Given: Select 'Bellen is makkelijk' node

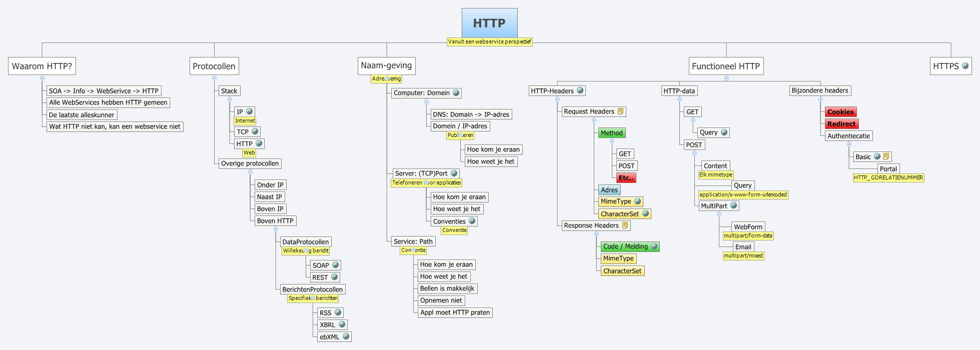Looking at the screenshot, I should coord(447,288).
